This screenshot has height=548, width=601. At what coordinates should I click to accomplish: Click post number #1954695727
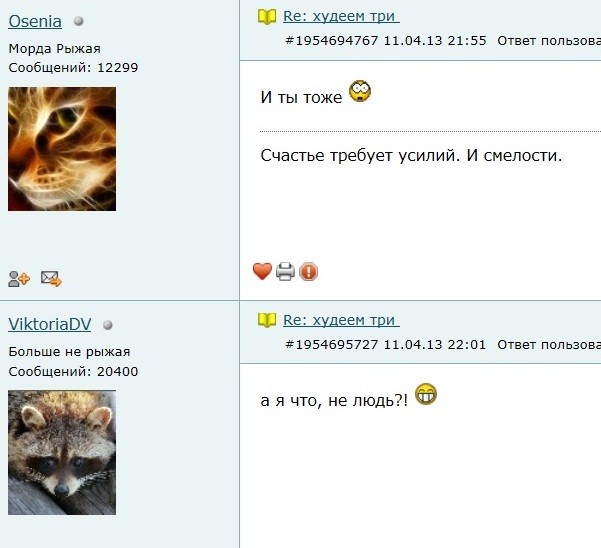(x=332, y=345)
